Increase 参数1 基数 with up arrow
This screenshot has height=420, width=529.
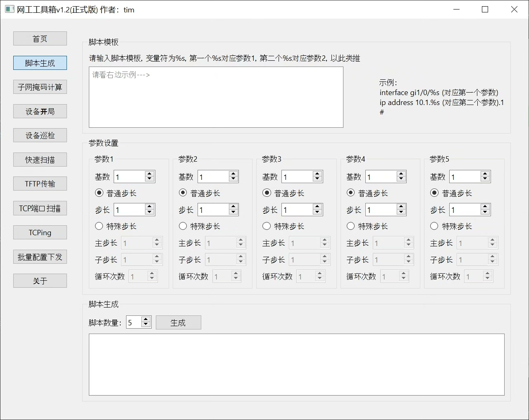pyautogui.click(x=150, y=174)
